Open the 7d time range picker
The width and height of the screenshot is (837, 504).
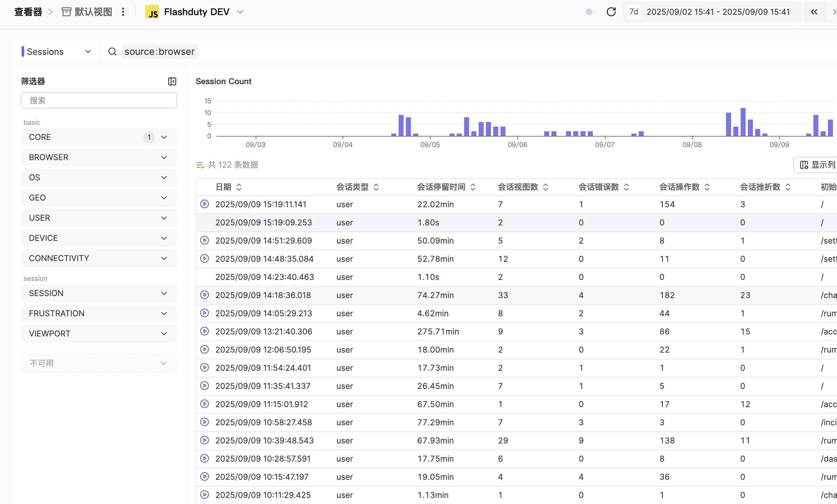click(712, 12)
